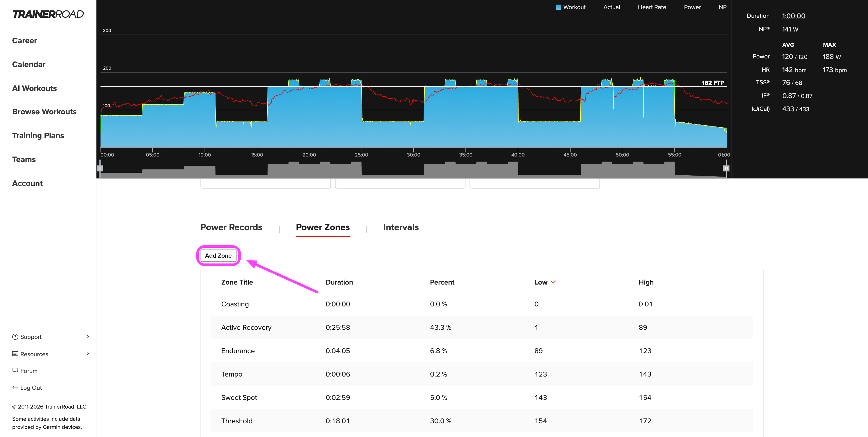Viewport: 868px width, 437px height.
Task: Click the TSS value 76 / 68
Action: (x=792, y=83)
